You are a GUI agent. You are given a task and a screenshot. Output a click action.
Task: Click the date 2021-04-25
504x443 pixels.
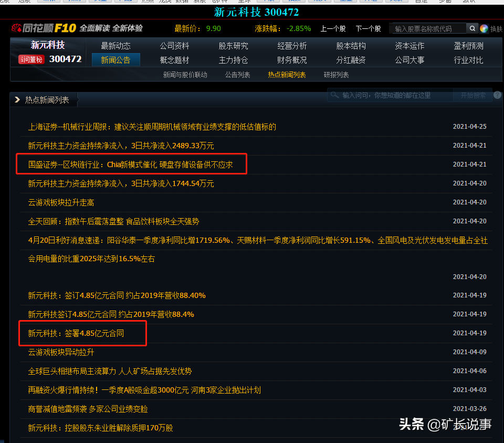(x=469, y=127)
